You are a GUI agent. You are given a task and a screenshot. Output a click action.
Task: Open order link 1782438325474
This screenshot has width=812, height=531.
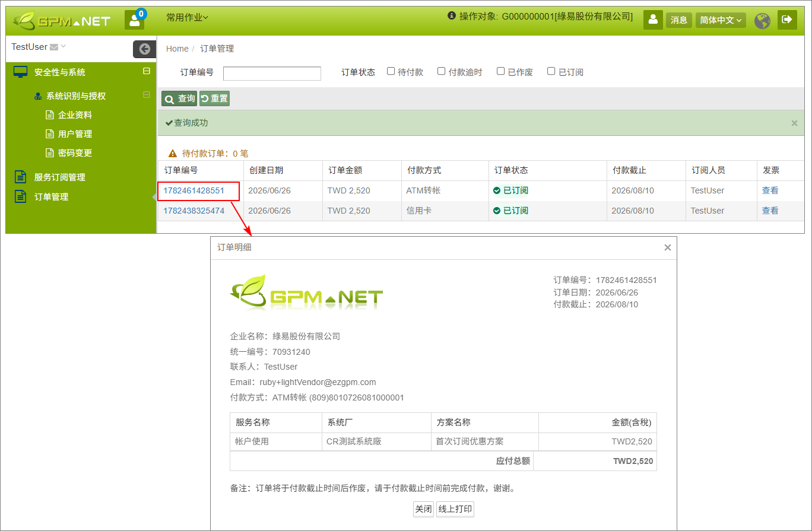click(x=194, y=211)
